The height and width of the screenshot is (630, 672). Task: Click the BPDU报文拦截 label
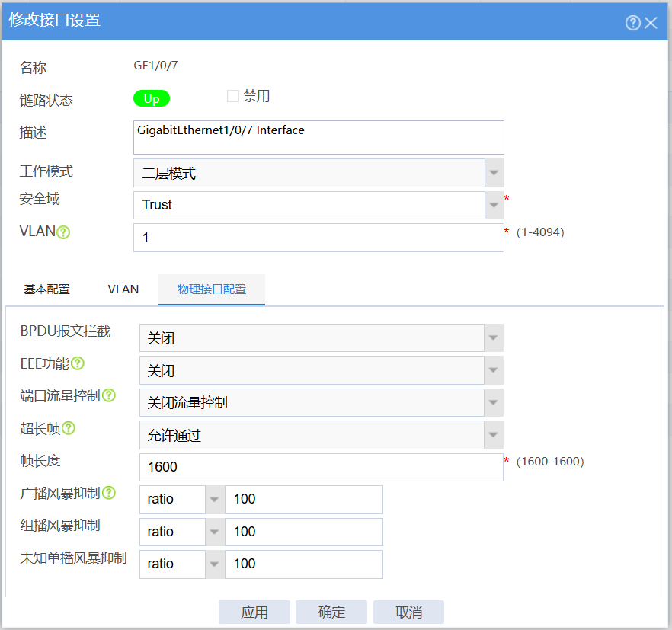66,331
